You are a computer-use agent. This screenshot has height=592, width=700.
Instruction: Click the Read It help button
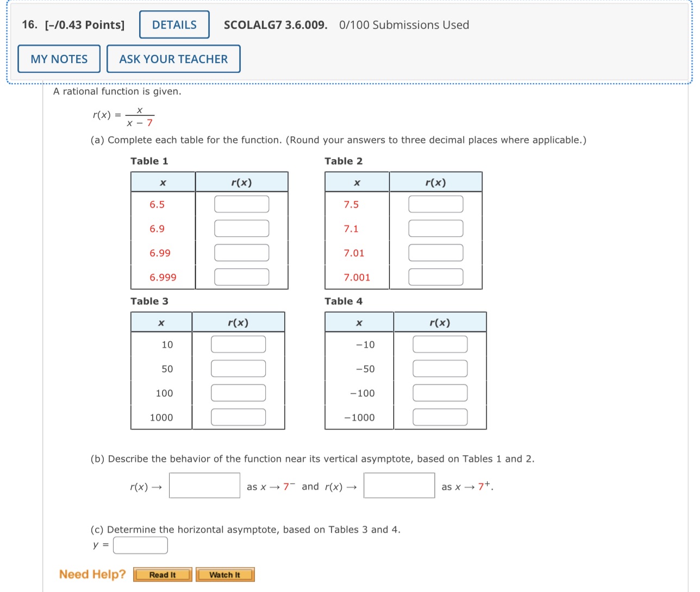[x=162, y=574]
